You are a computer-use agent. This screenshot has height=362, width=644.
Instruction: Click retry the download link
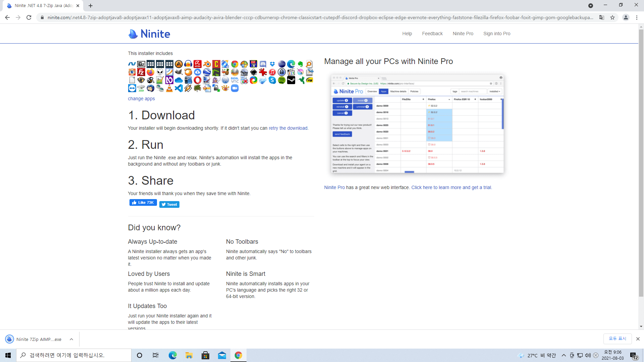point(288,128)
